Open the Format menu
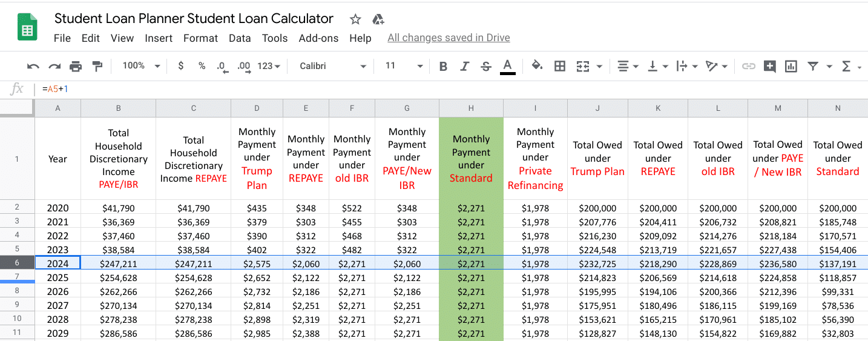The image size is (868, 341). coord(200,38)
